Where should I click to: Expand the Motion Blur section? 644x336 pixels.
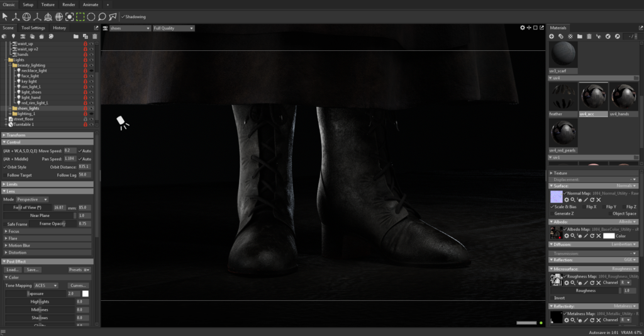pos(48,245)
